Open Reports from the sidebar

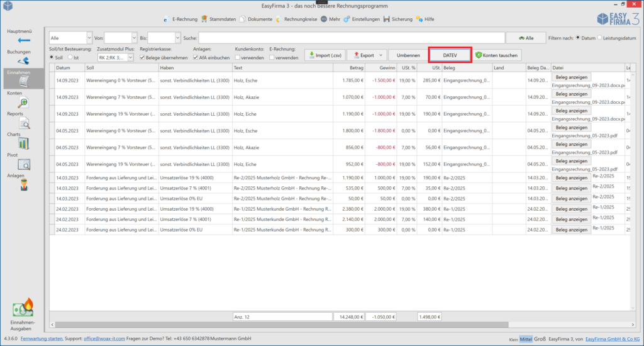23,123
